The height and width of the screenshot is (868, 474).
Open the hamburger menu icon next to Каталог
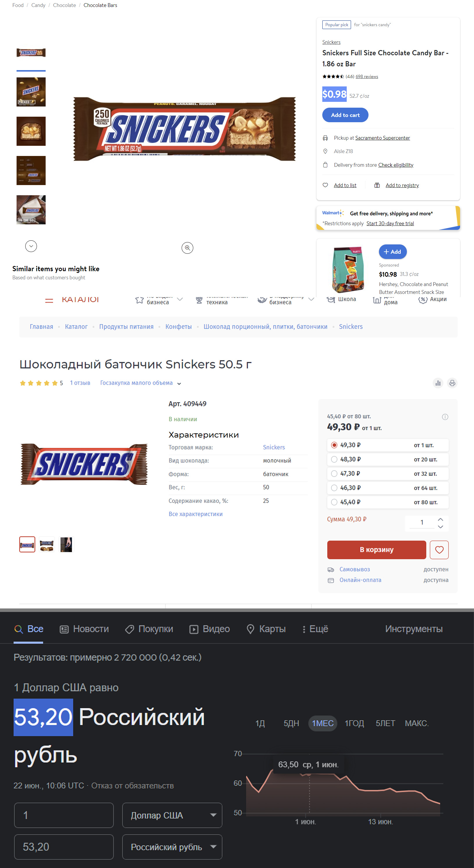49,300
